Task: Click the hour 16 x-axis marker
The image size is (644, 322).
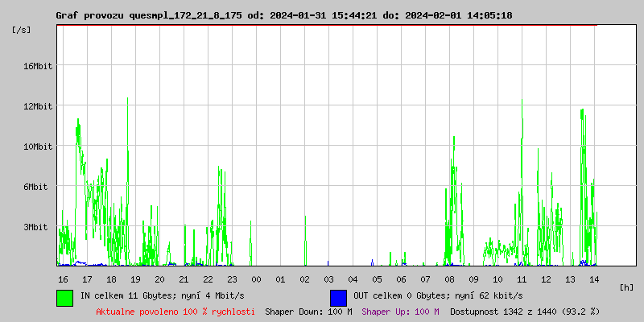Action: tap(63, 279)
